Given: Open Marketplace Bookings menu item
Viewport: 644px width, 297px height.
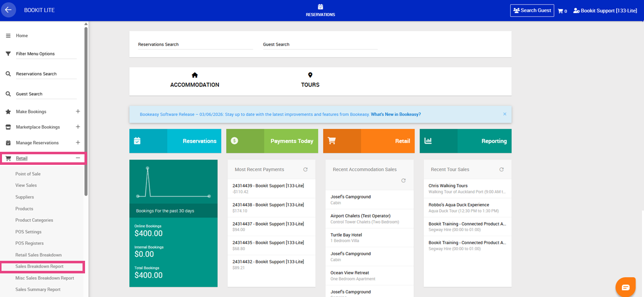Looking at the screenshot, I should [38, 127].
